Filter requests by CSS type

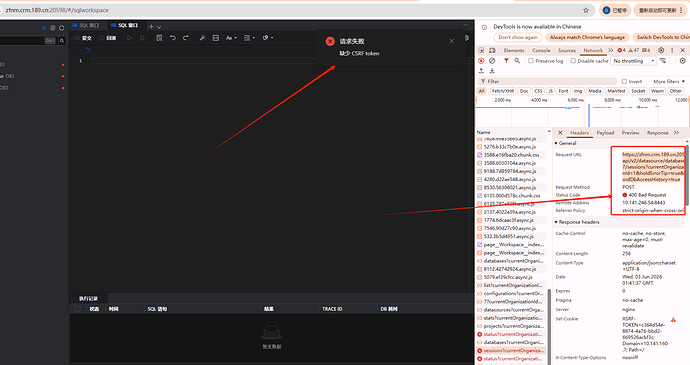tap(538, 91)
